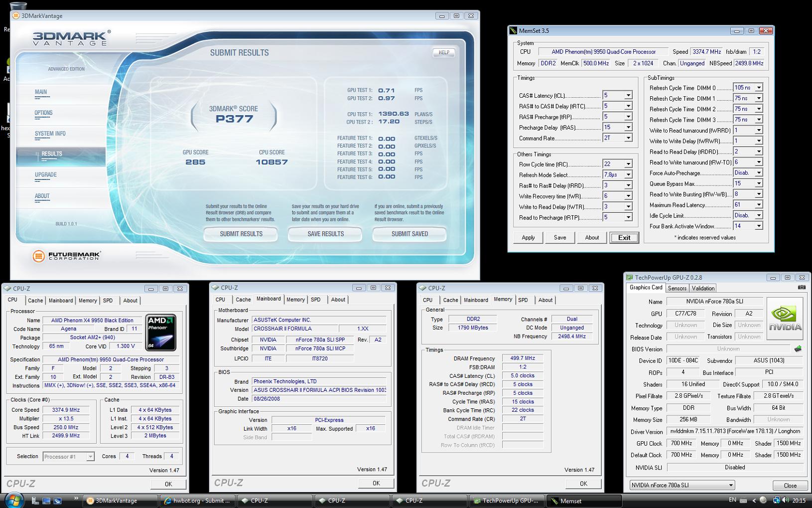Open the NVIDIA nForce 780a SLI card dropdown
The height and width of the screenshot is (508, 812).
point(682,485)
